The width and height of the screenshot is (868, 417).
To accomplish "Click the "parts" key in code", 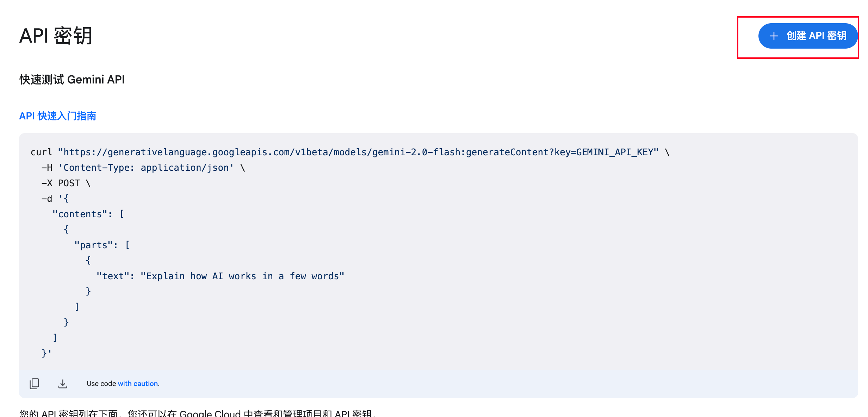I will point(93,245).
